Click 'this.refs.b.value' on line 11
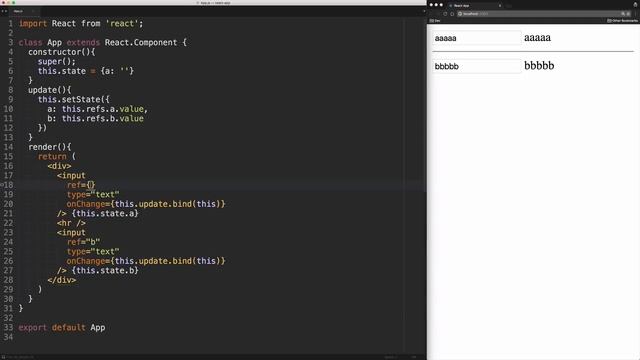The height and width of the screenshot is (360, 640). click(103, 118)
